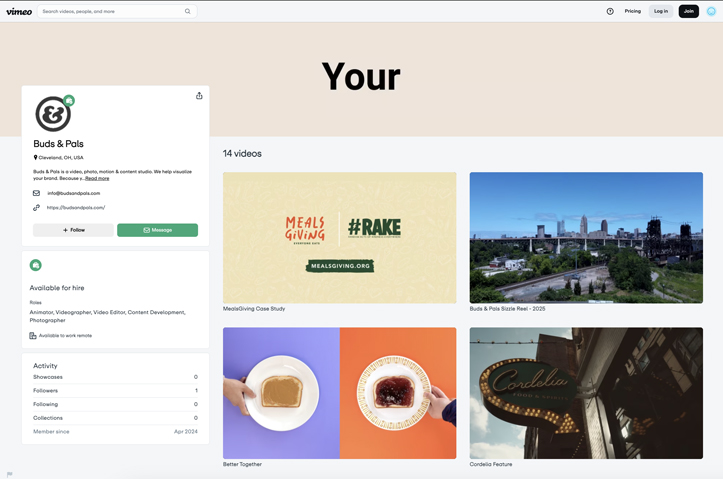Click the Activity heading
The image size is (723, 479).
click(x=45, y=366)
